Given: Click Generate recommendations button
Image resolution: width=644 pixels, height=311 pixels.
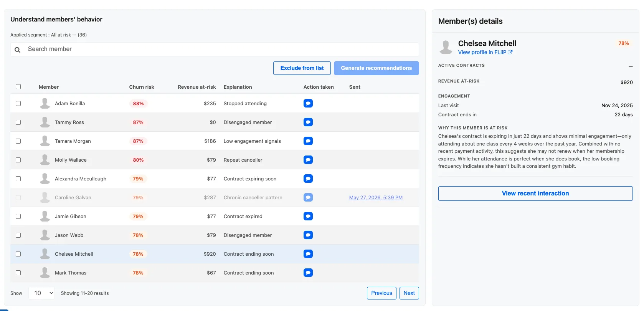Looking at the screenshot, I should 376,68.
